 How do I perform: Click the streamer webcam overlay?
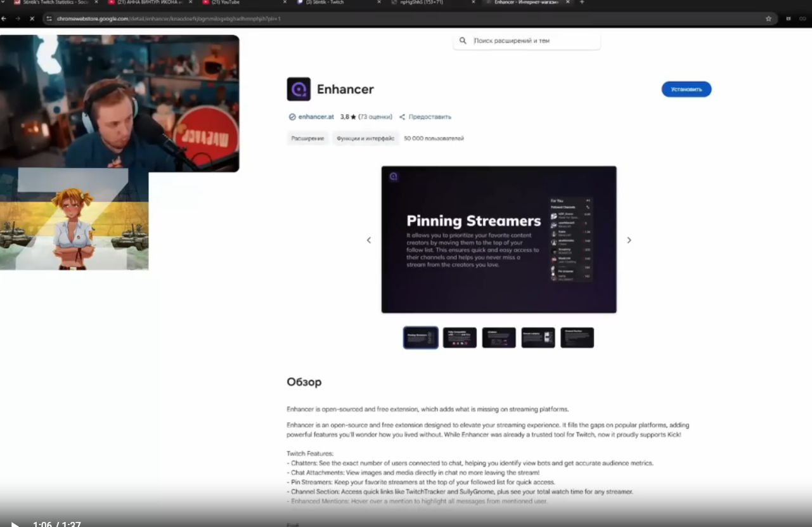[120, 103]
